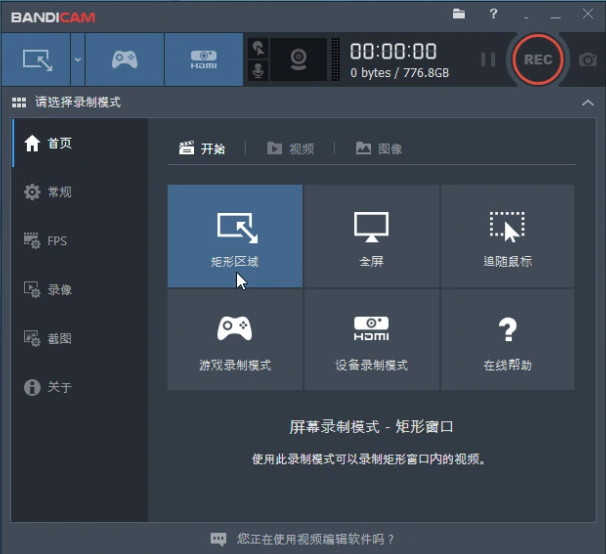Click the speech bubble icon at bottom
Viewport: 606px width, 554px height.
coord(218,539)
